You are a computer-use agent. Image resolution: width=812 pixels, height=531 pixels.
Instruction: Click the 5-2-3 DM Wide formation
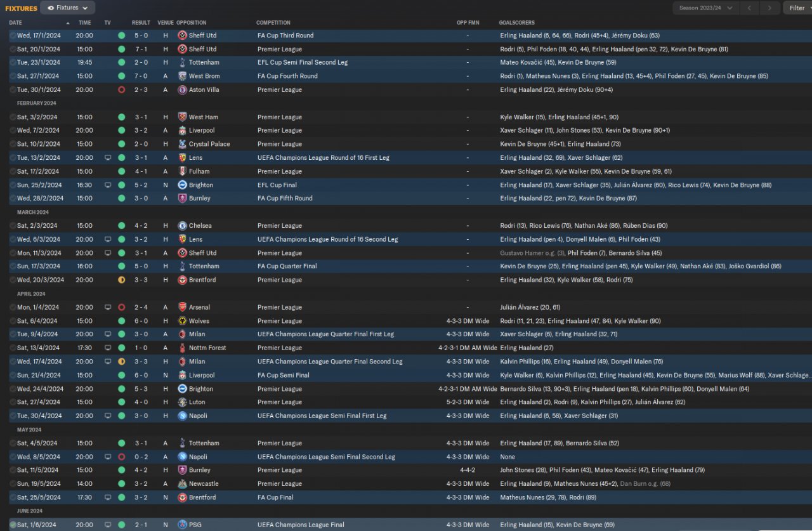468,402
